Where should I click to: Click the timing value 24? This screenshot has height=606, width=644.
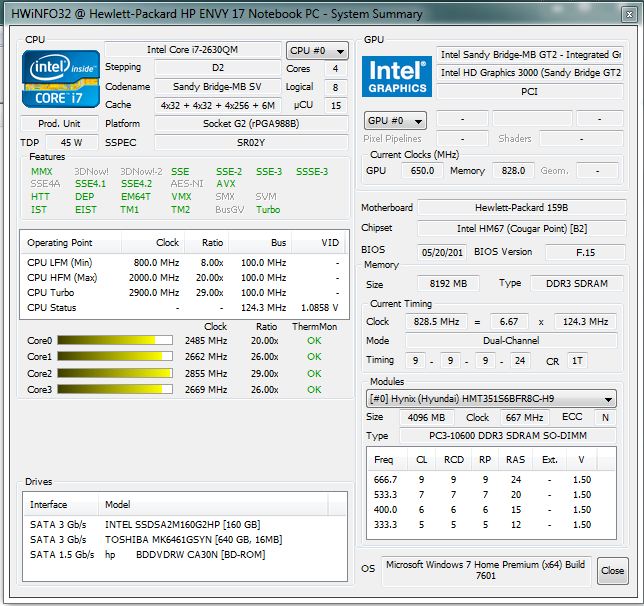pos(520,361)
